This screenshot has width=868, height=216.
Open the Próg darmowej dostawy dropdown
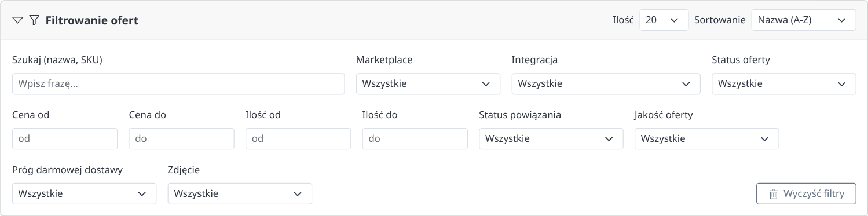pos(84,193)
